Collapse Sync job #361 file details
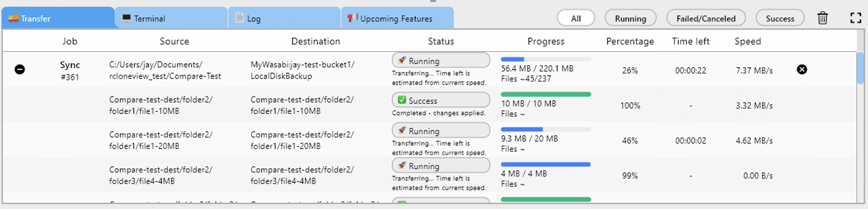 click(20, 70)
